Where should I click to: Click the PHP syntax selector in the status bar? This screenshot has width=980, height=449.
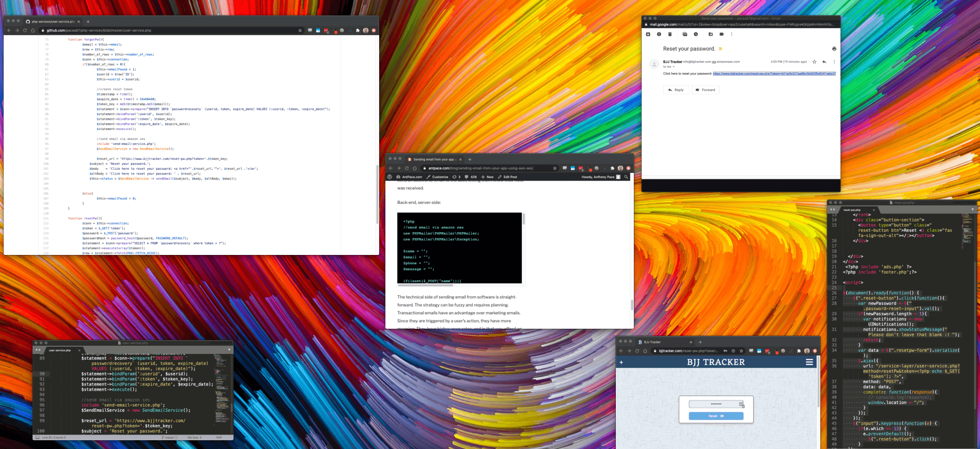pos(219,438)
